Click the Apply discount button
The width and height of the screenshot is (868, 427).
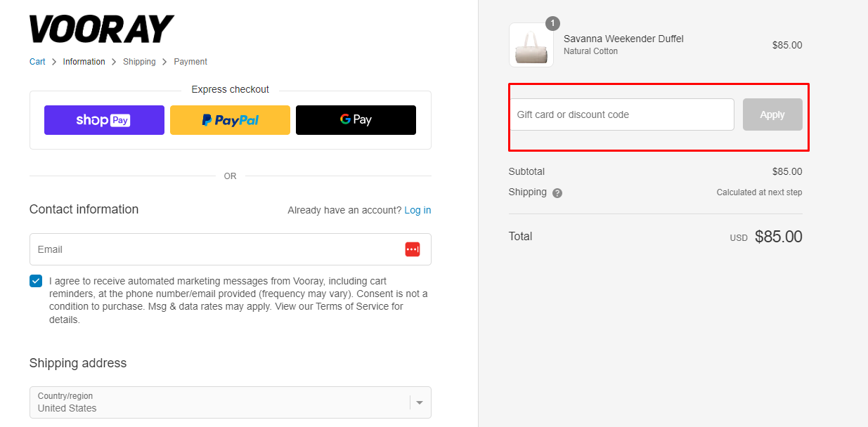772,114
